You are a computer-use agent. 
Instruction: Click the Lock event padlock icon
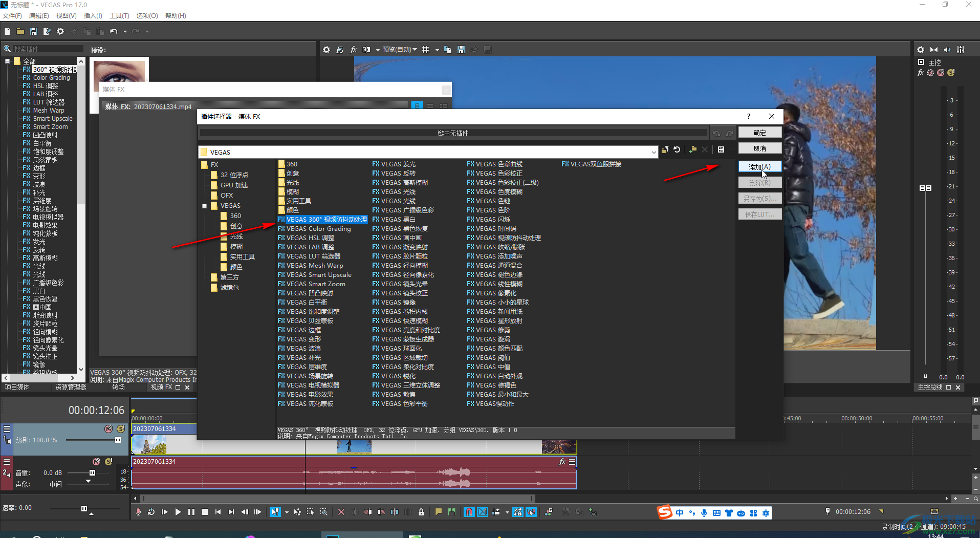point(421,512)
